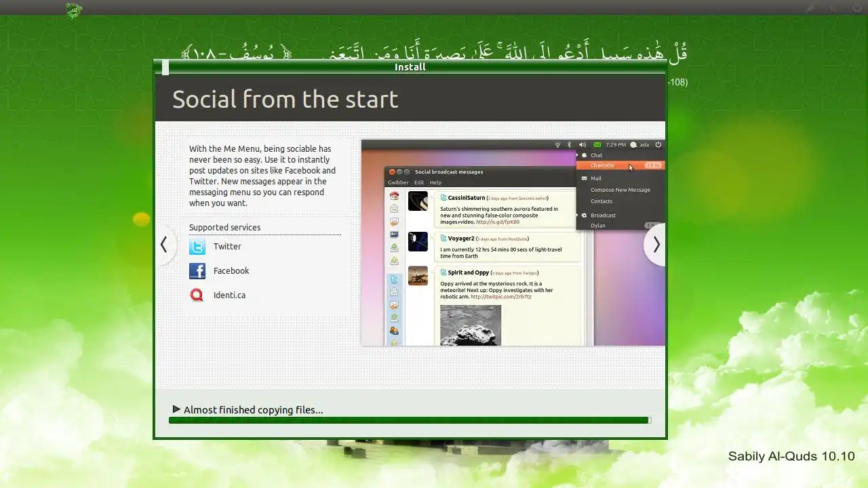Open the Gwibber menu in the slide
868x488 pixels.
click(398, 182)
